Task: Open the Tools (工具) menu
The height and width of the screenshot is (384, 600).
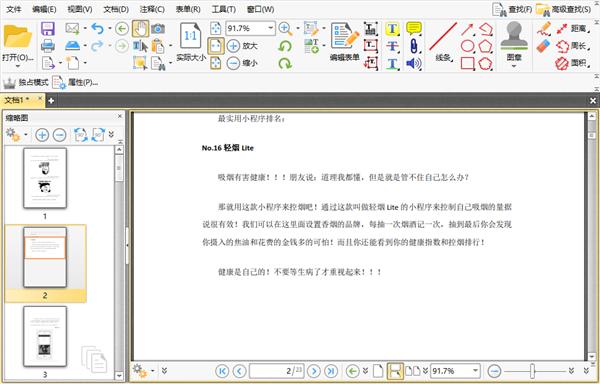Action: (223, 9)
